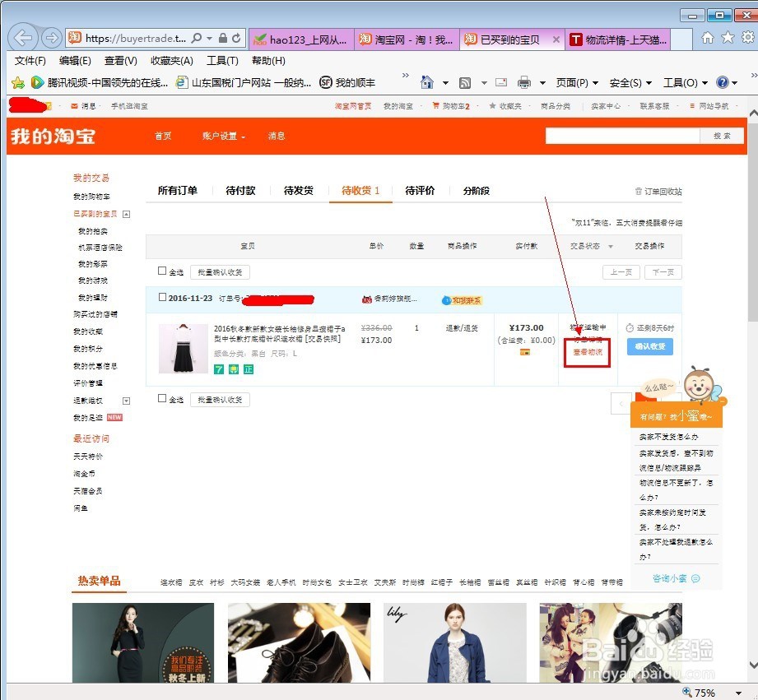Switch to the 待评价 order tab

[420, 190]
